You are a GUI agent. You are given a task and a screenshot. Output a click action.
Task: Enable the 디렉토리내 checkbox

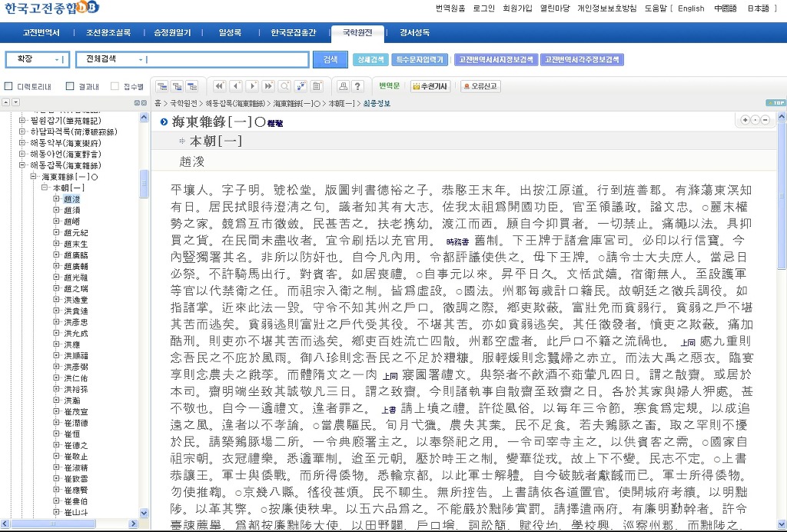(9, 86)
